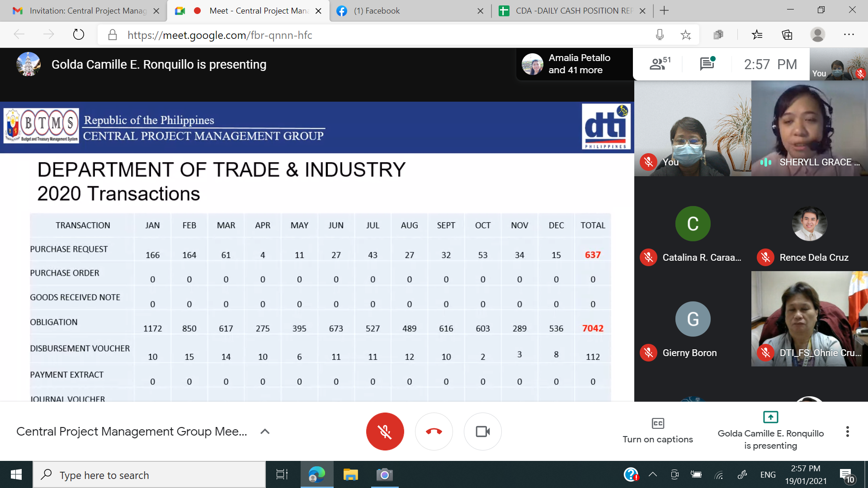
Task: Select your own 'You' video tile
Action: (693, 128)
